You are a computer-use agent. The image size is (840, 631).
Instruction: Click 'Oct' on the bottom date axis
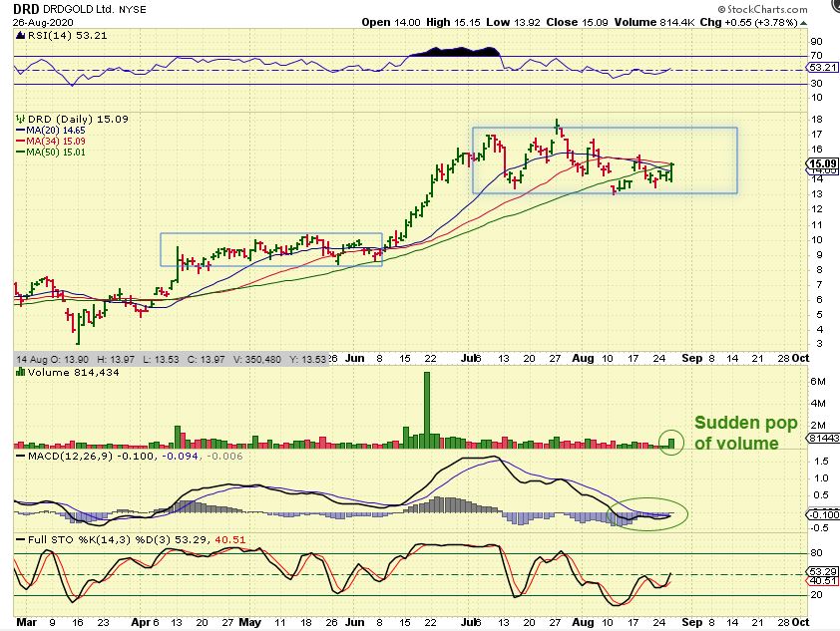(800, 622)
